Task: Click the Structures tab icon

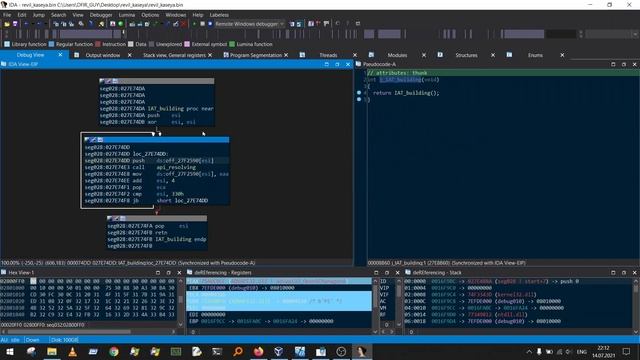Action: click(440, 55)
